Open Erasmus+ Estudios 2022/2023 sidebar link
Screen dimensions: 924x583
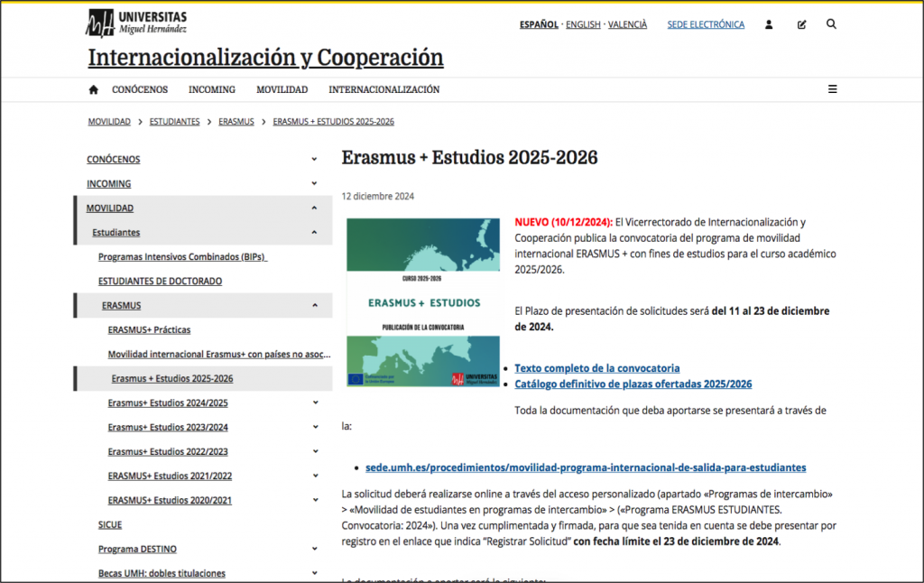coord(168,451)
